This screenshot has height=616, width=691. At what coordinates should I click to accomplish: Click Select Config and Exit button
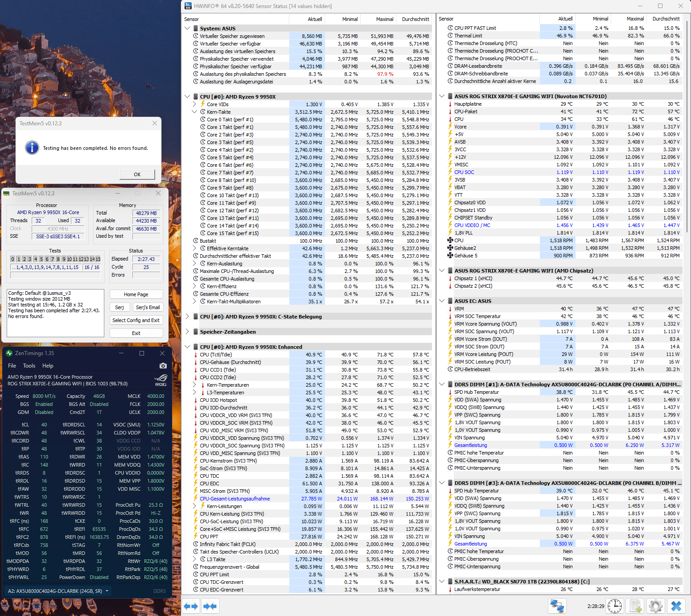[x=136, y=320]
